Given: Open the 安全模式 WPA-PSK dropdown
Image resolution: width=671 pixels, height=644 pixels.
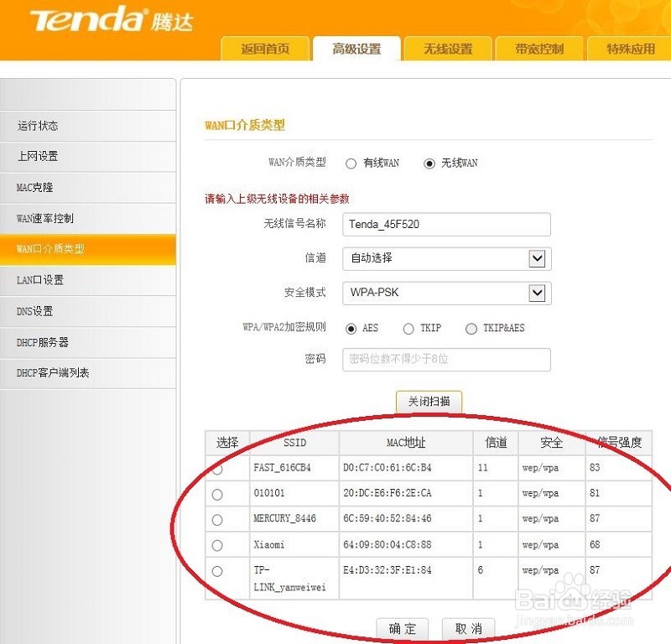Looking at the screenshot, I should pos(447,293).
